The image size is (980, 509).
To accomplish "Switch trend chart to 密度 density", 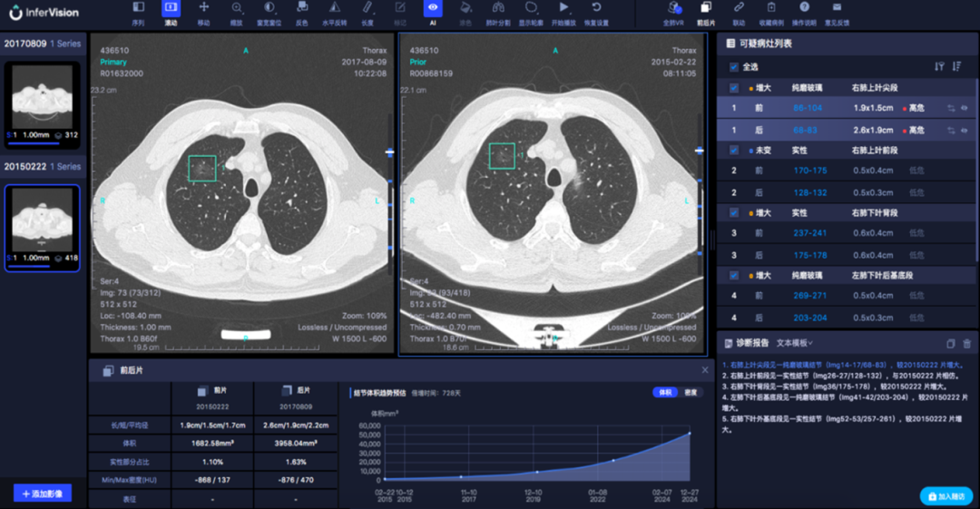I will click(x=691, y=392).
